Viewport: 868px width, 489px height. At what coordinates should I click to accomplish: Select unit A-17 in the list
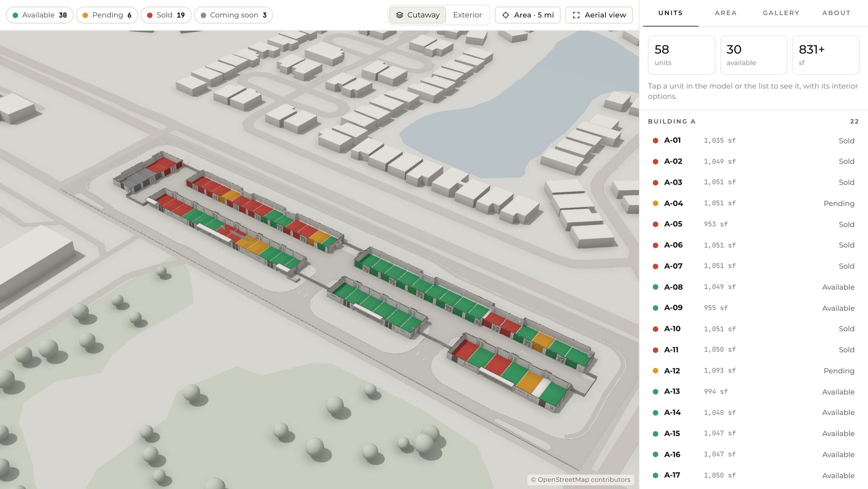click(753, 475)
